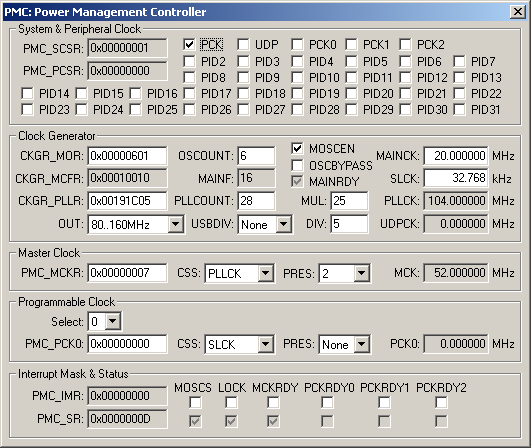Enable peripheral clock PID27
Viewport: 531px width, 448px height.
[x=243, y=109]
